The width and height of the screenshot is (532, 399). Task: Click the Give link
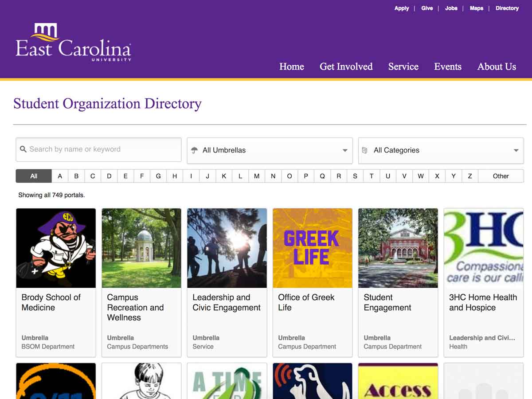(427, 8)
